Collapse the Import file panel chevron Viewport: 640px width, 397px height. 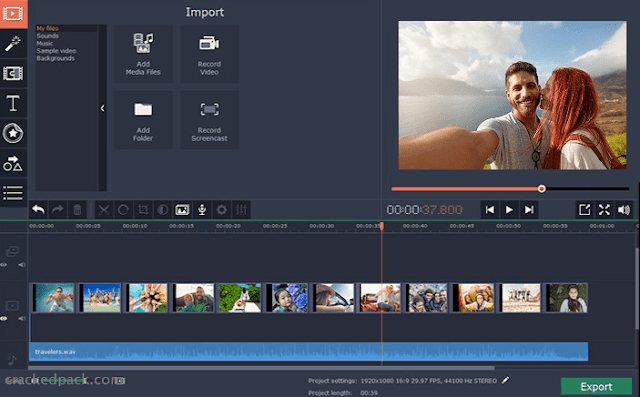(x=102, y=108)
